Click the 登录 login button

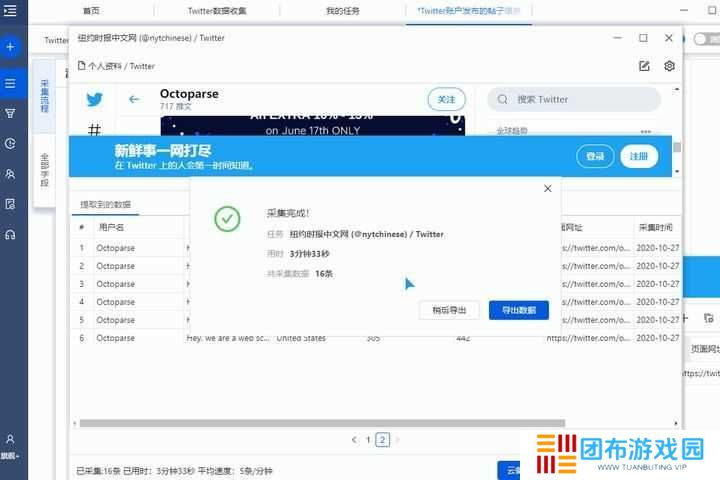click(x=595, y=156)
